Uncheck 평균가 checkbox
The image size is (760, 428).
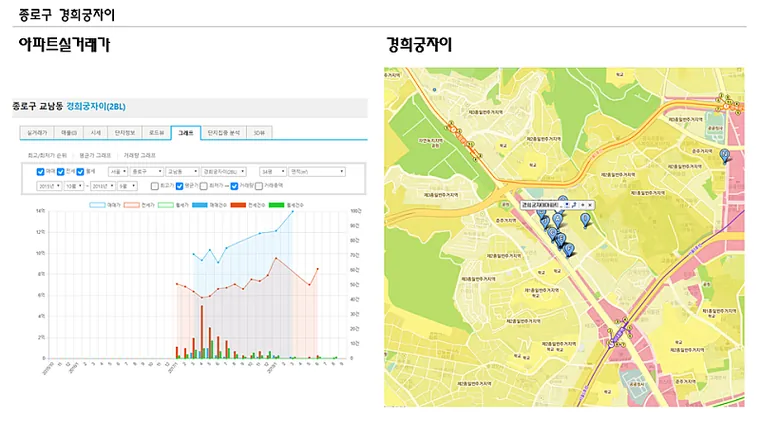pos(179,186)
